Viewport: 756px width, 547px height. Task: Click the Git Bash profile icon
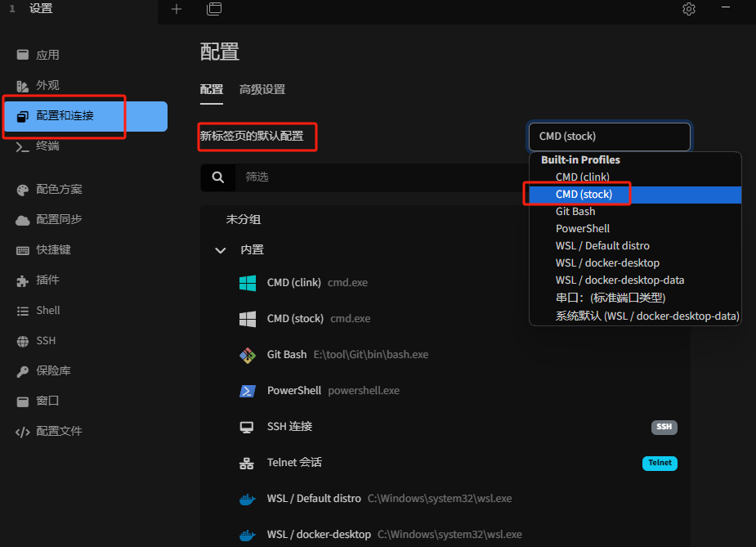click(247, 355)
